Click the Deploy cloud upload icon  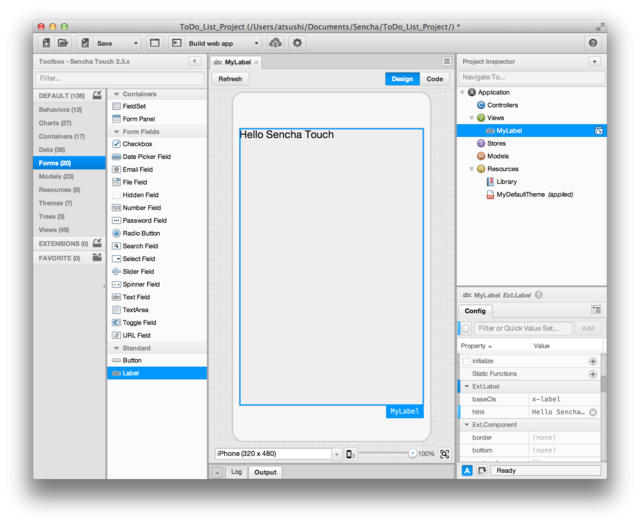click(276, 43)
